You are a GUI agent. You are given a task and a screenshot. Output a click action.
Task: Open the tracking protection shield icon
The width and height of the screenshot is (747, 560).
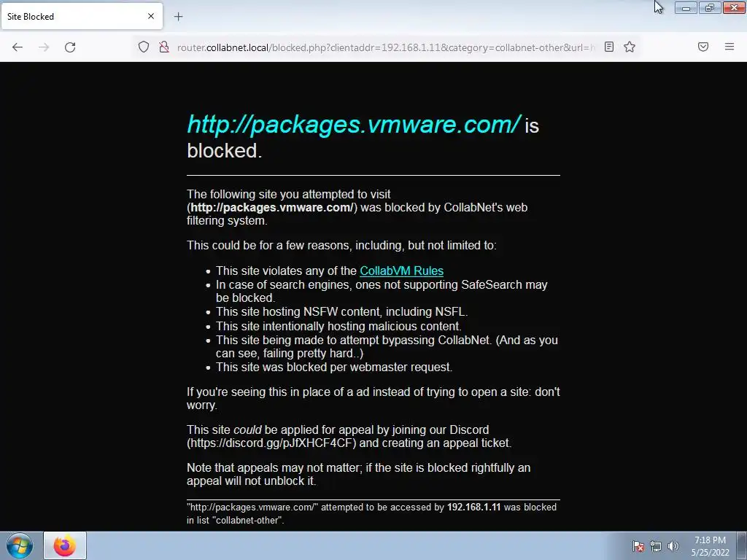(x=144, y=47)
